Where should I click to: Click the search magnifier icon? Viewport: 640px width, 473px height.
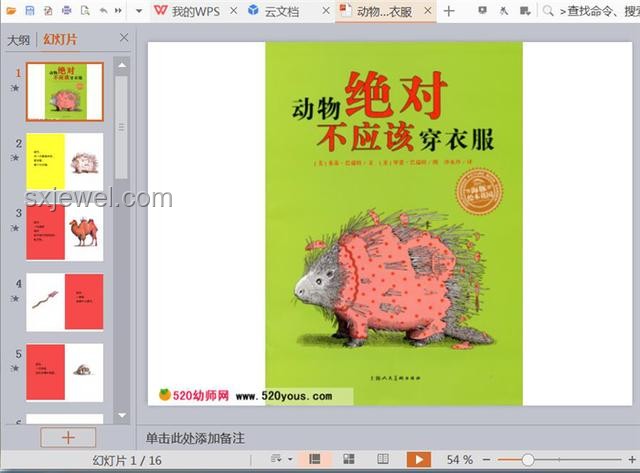pyautogui.click(x=548, y=11)
